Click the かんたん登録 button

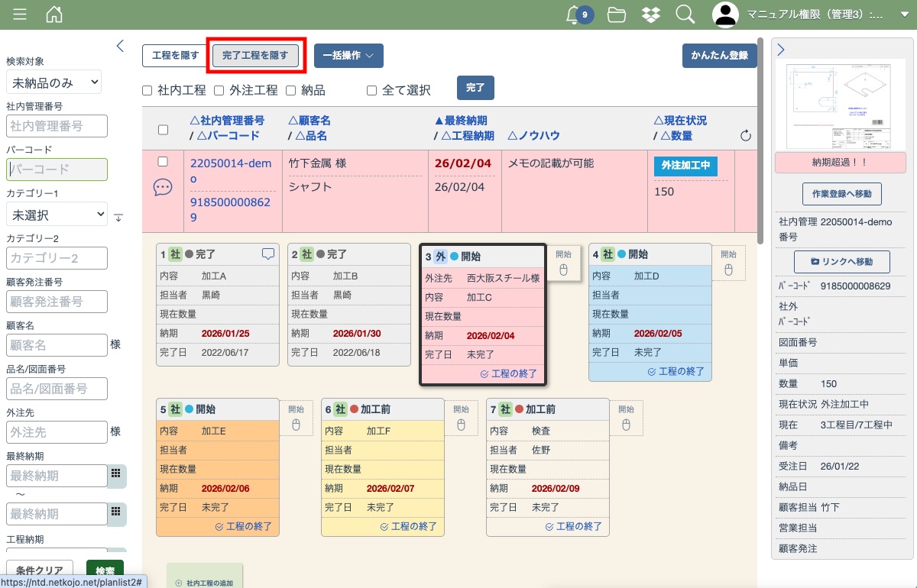pos(719,56)
